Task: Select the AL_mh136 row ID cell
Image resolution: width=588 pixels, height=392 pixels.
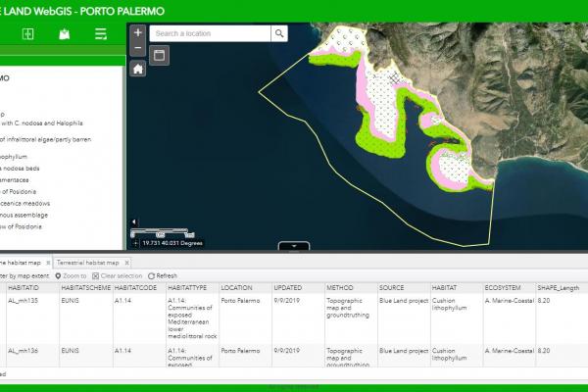Action: (24, 351)
